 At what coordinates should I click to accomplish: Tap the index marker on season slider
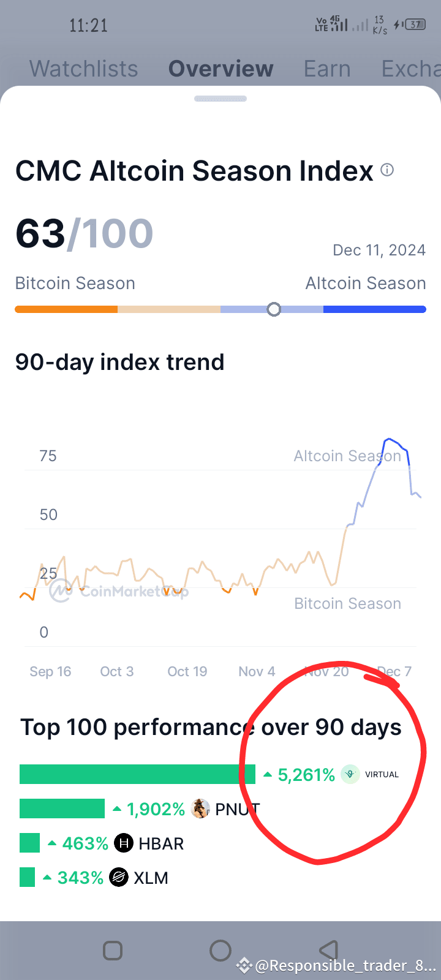tap(274, 309)
